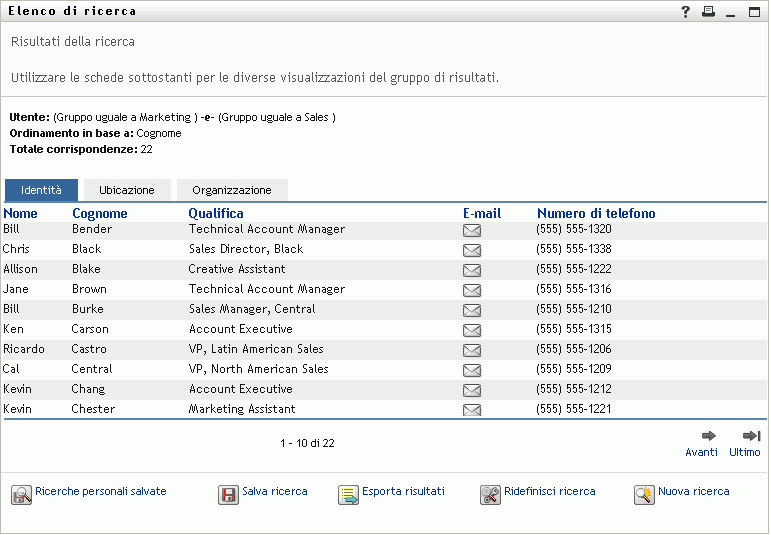Click email icon for Kevin Chester

[x=472, y=410]
